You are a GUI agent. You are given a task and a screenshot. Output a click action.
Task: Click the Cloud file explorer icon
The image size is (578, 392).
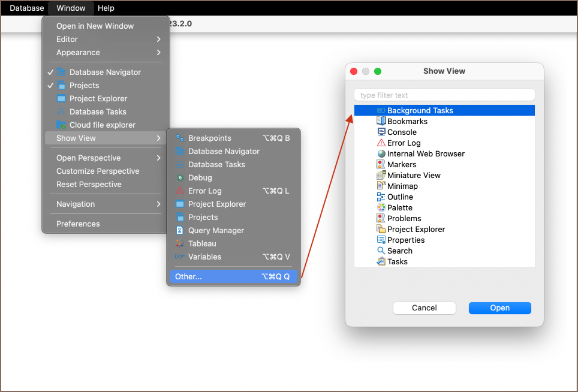(61, 125)
